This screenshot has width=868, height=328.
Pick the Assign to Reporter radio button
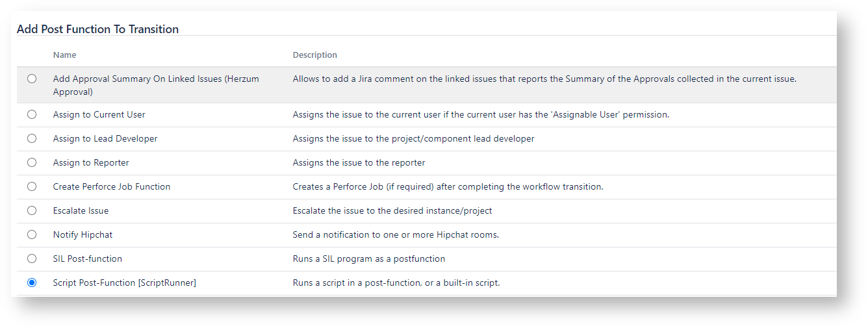pyautogui.click(x=32, y=162)
